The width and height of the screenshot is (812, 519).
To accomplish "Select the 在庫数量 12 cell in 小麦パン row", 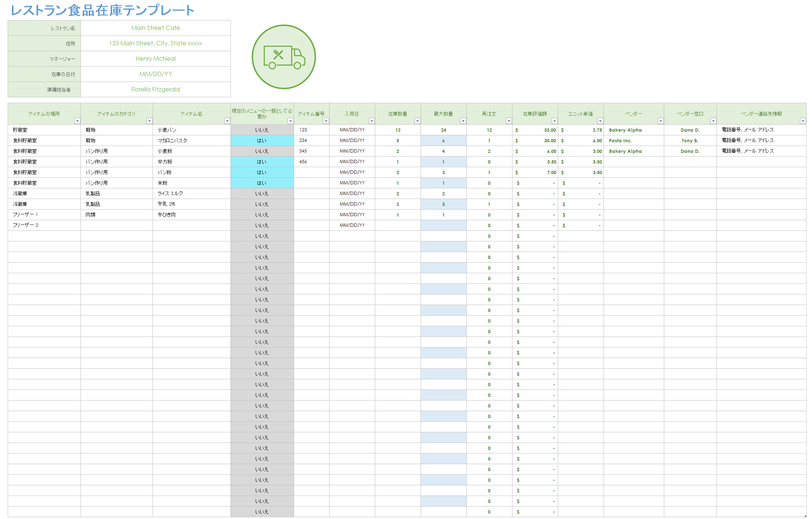I will (x=398, y=130).
